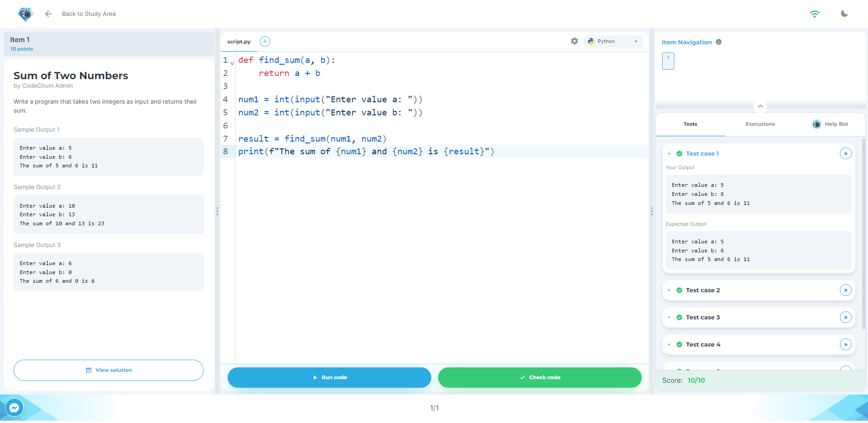Image resolution: width=868 pixels, height=423 pixels.
Task: Toggle dark mode moon icon
Action: 844,14
